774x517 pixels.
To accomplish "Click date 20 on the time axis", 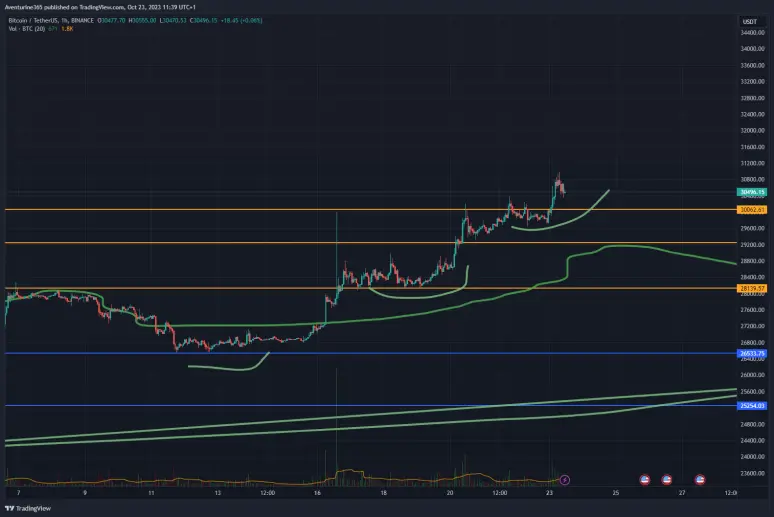I will 450,493.
